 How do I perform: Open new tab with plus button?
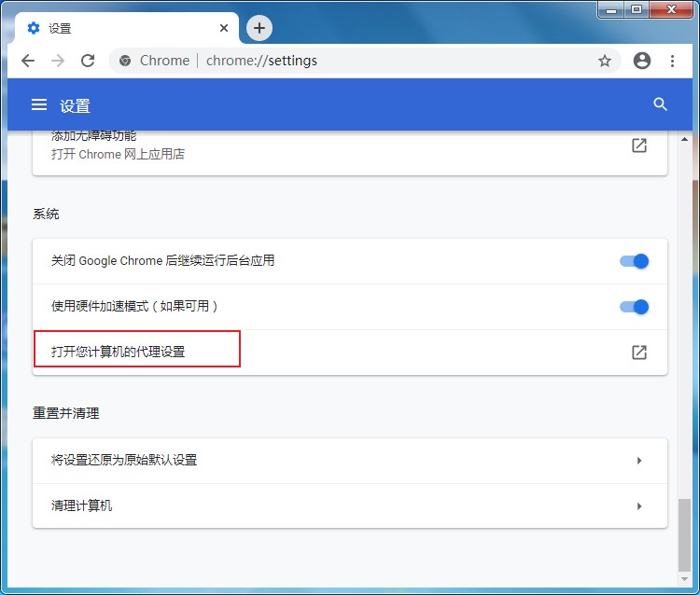click(259, 28)
